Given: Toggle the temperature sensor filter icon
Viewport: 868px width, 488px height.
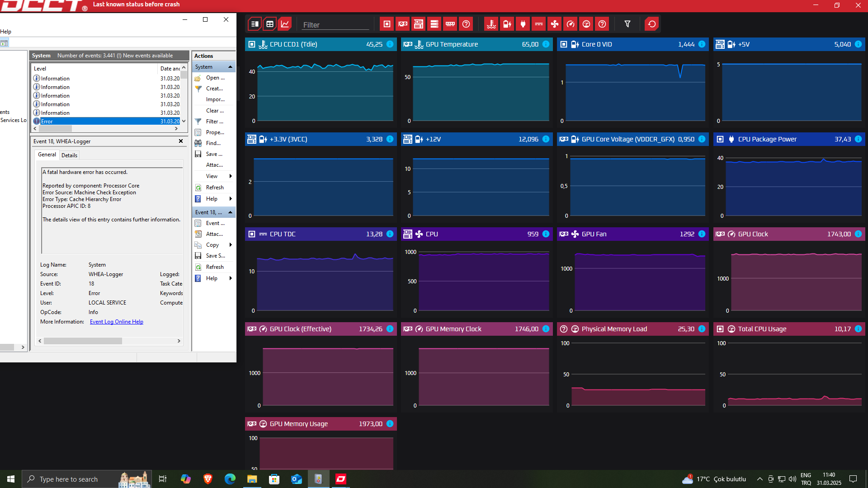Looking at the screenshot, I should point(491,24).
